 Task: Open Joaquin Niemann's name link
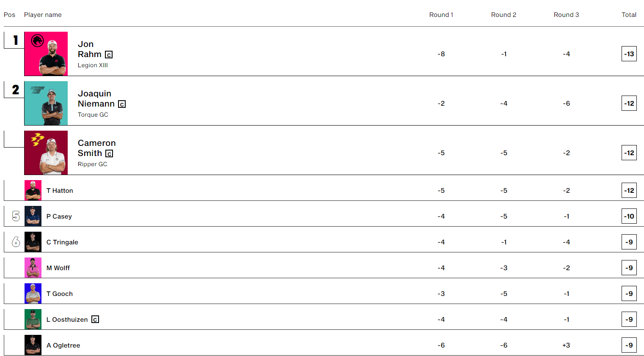tap(96, 99)
